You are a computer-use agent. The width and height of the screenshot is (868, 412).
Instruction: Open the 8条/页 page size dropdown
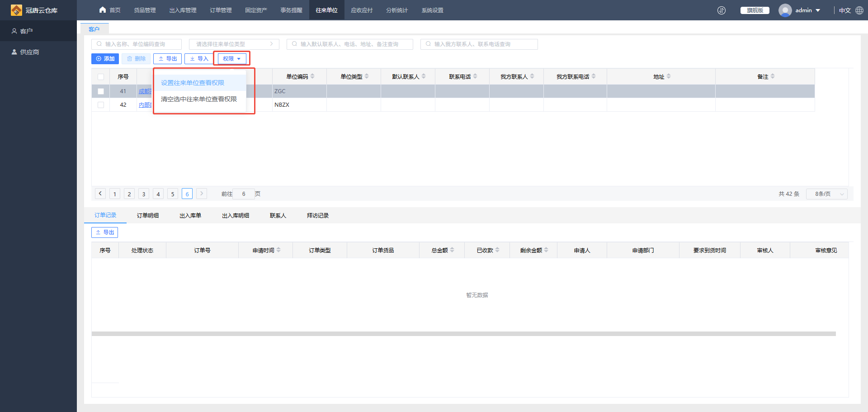827,194
